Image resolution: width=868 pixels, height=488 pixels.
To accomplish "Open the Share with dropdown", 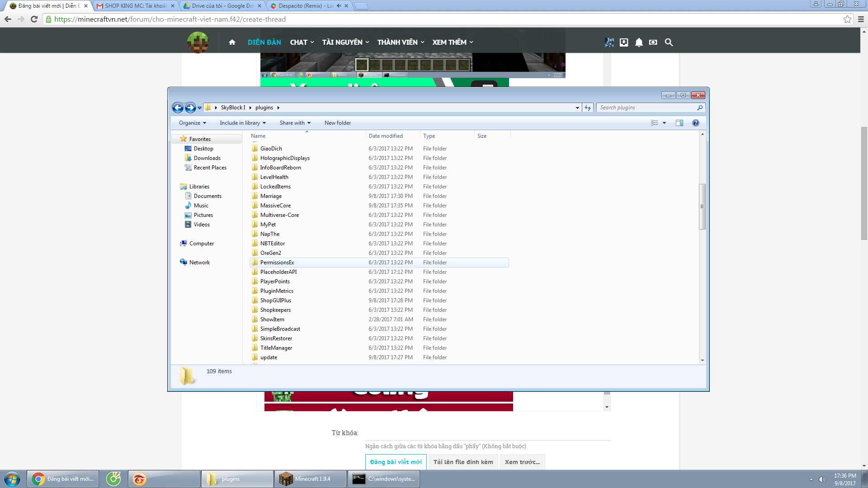I will (295, 123).
